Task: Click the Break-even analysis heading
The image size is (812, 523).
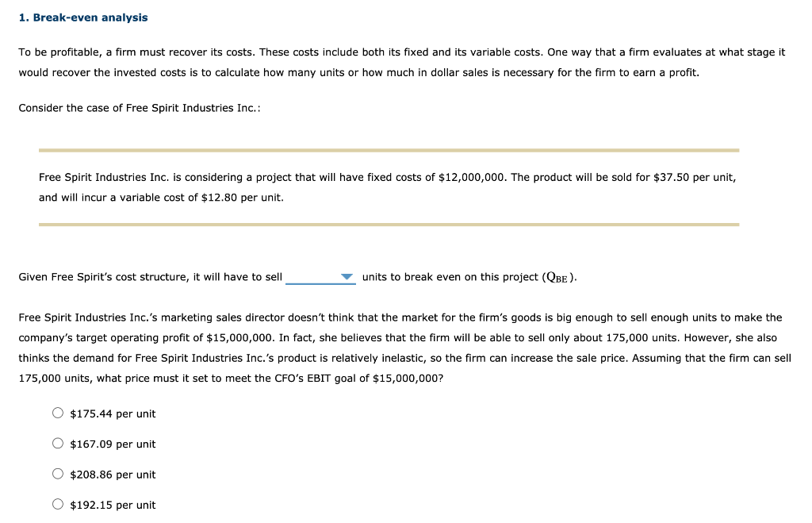Action: (82, 17)
